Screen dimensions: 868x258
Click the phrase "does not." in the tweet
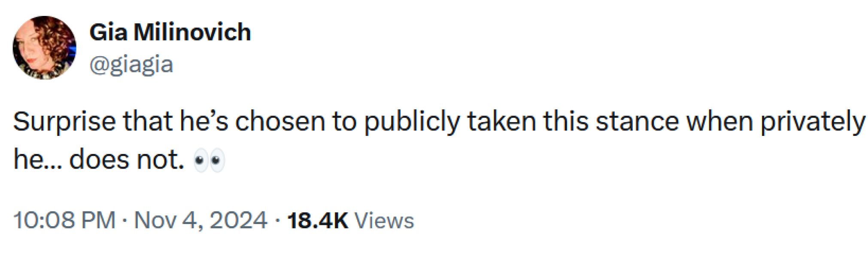[127, 160]
